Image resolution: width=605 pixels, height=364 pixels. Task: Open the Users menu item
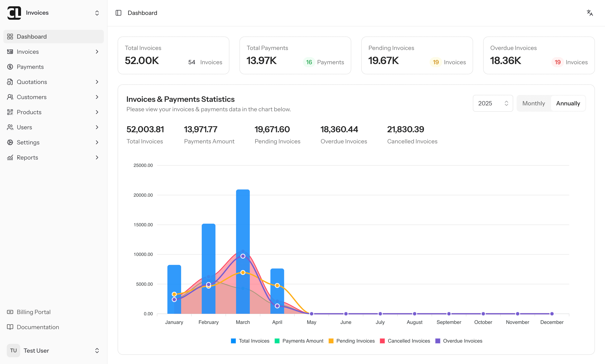pyautogui.click(x=25, y=127)
